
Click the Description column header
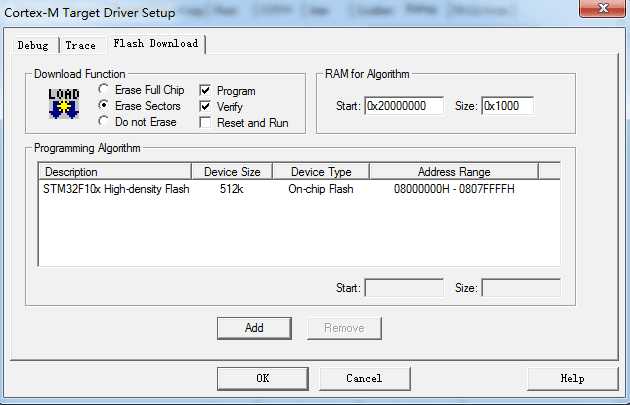[x=115, y=172]
